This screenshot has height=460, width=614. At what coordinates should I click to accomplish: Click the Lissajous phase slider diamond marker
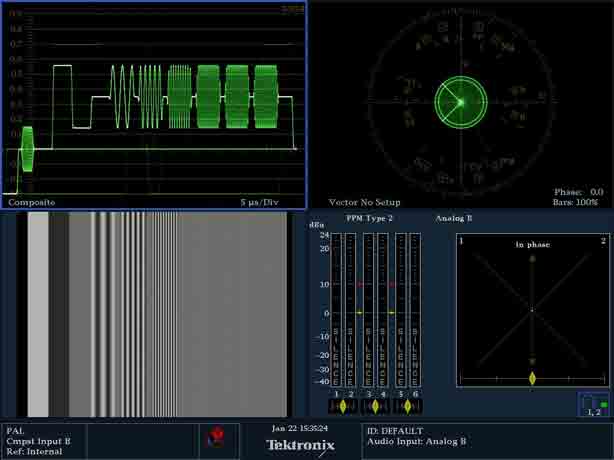[x=532, y=378]
